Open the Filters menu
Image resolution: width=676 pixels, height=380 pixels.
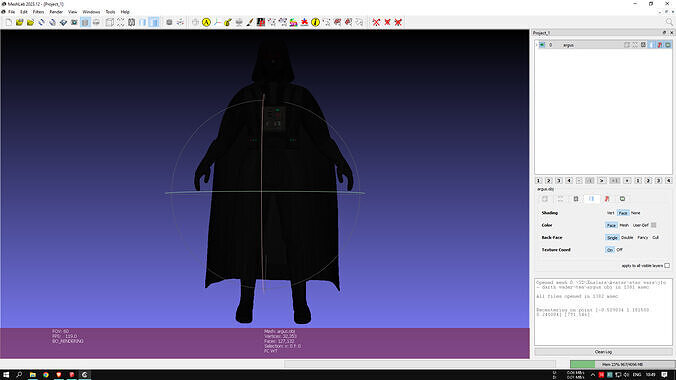coord(38,12)
